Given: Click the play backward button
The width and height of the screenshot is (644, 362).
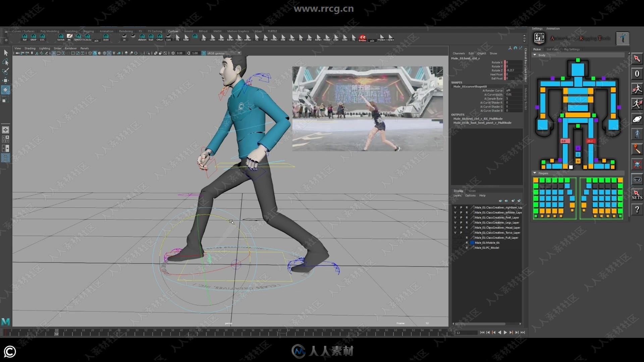Looking at the screenshot, I should pos(499,333).
